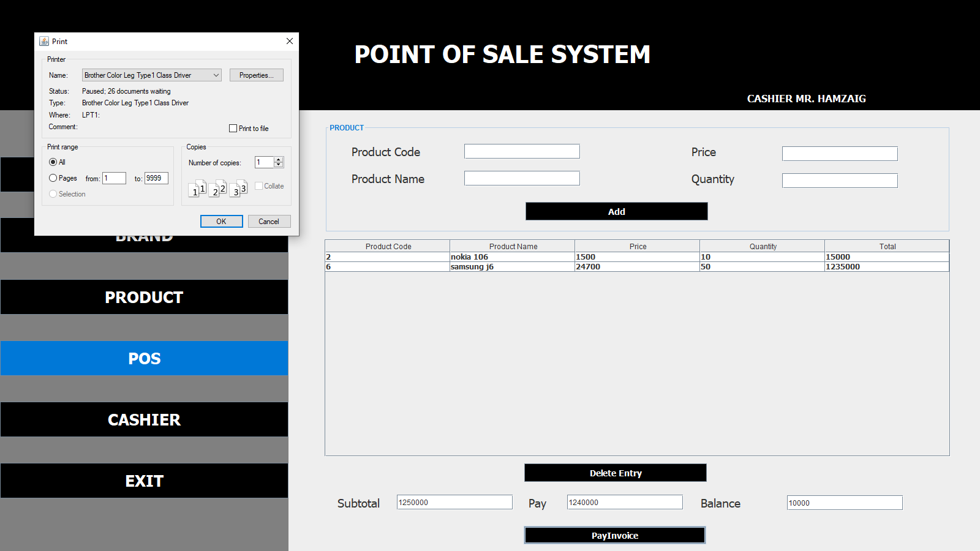Confirm printing with OK button
The image size is (980, 551).
(x=221, y=222)
